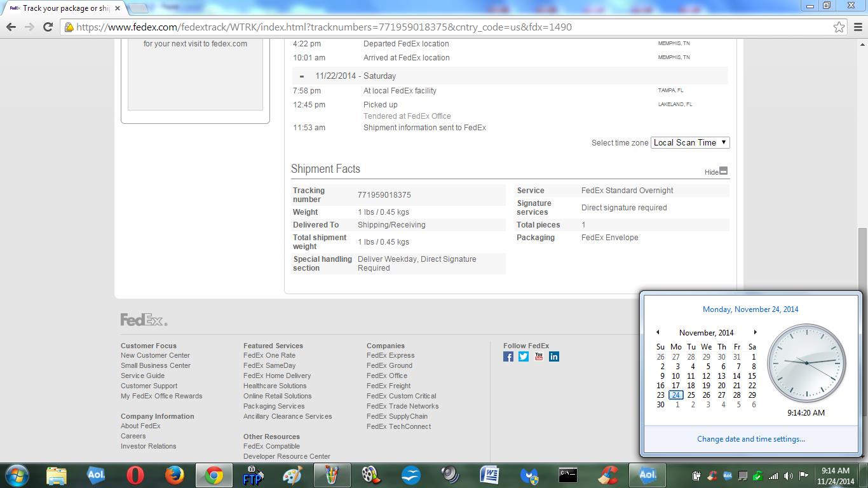Open Command Prompt from taskbar
Viewport: 868px width, 488px height.
point(568,475)
